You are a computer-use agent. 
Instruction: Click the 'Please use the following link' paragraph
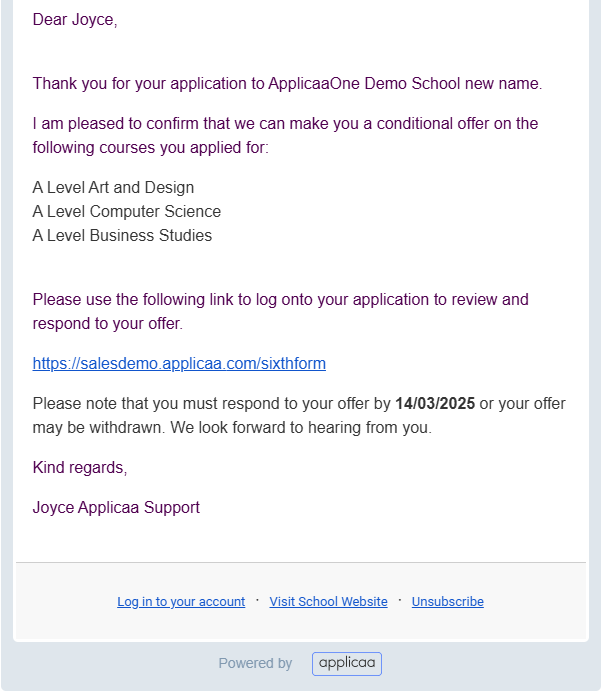pos(281,312)
